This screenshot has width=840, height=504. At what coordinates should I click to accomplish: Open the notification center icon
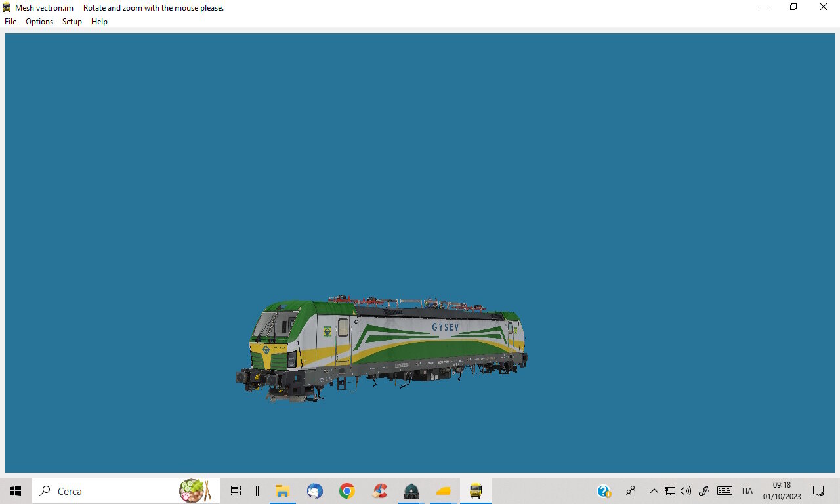pos(818,491)
